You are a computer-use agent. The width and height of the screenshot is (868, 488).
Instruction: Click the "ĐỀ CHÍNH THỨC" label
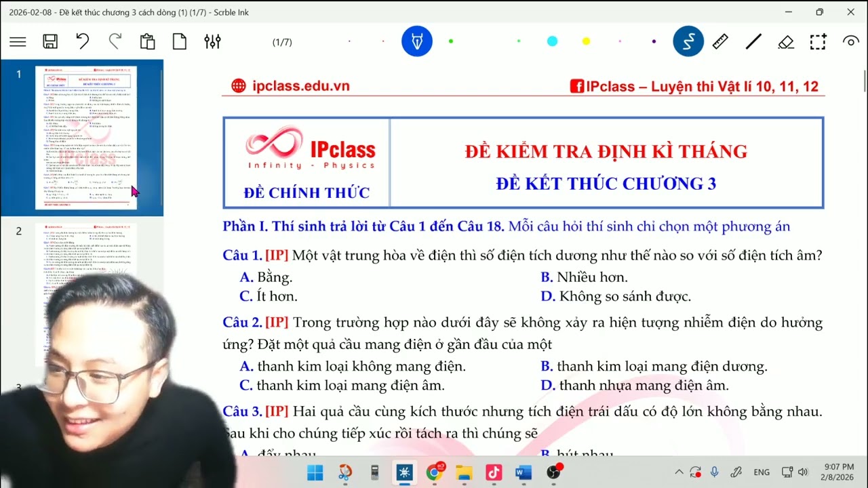[307, 192]
